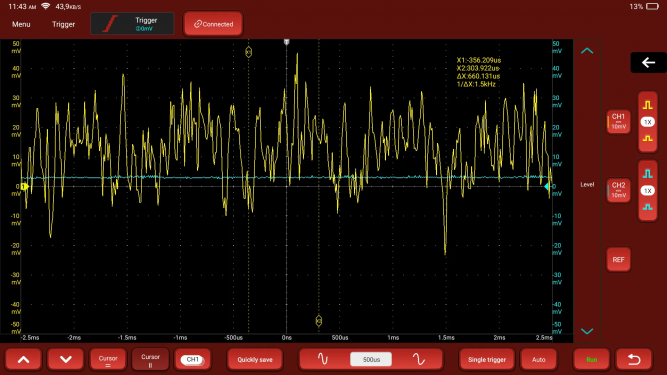Image resolution: width=667 pixels, height=375 pixels.
Task: Expand the timebase with the right sine wave icon
Action: [x=419, y=359]
